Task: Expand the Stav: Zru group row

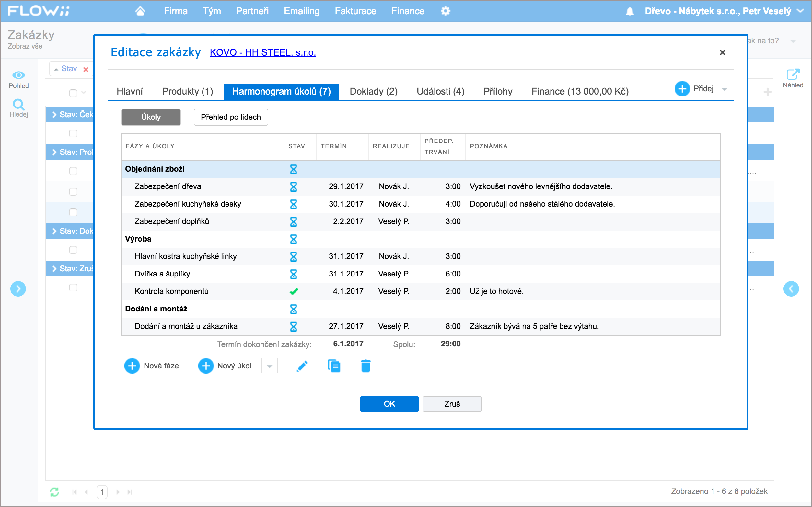Action: click(55, 269)
